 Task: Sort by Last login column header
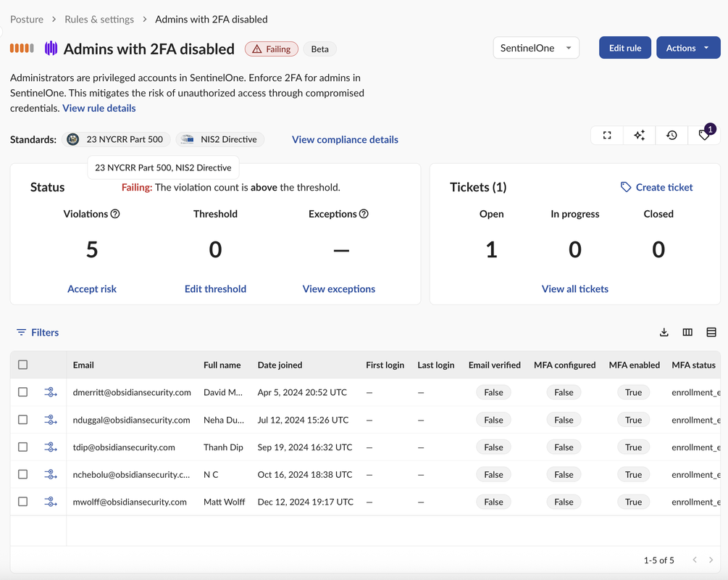pos(436,365)
